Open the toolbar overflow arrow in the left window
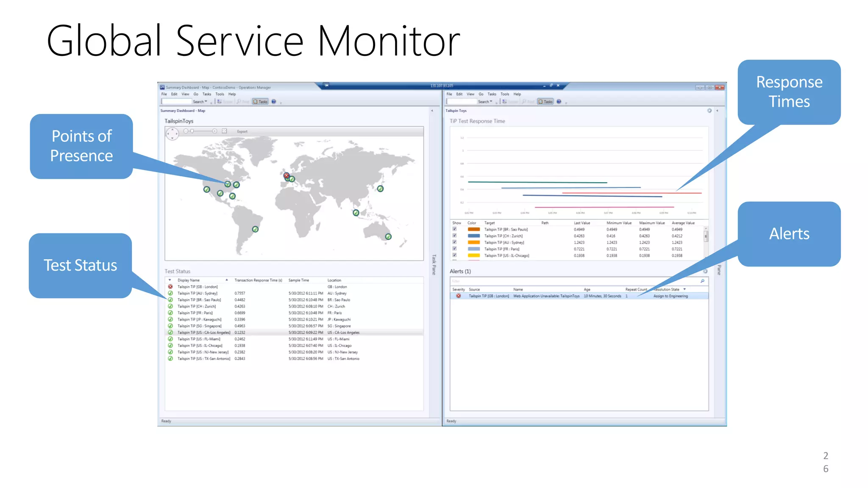Image resolution: width=868 pixels, height=488 pixels. point(281,103)
